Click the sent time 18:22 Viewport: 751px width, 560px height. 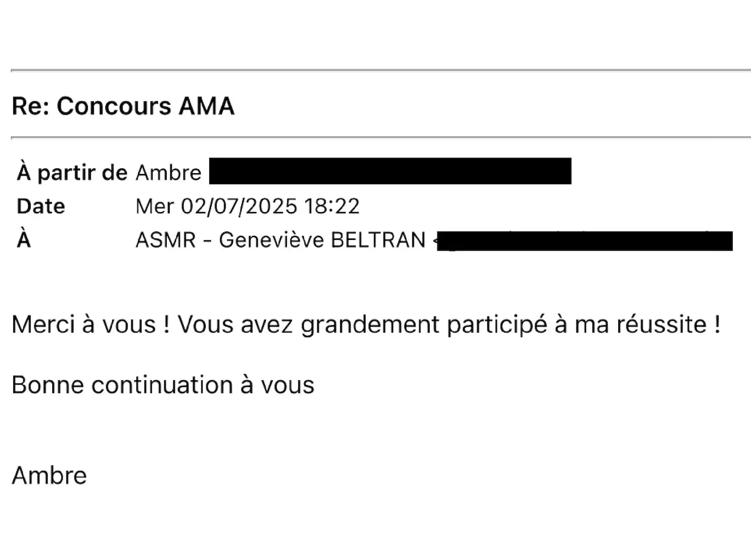tap(332, 207)
